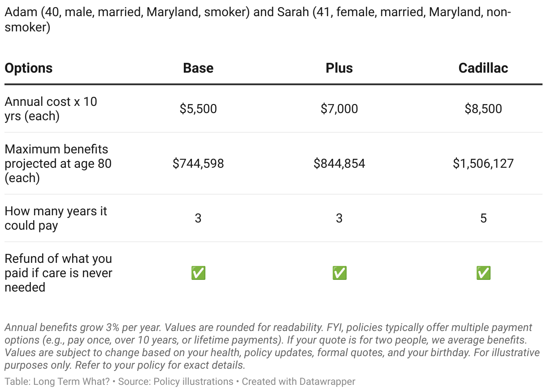Click 'Refund of what you paid' row label
The height and width of the screenshot is (392, 547).
click(x=58, y=273)
